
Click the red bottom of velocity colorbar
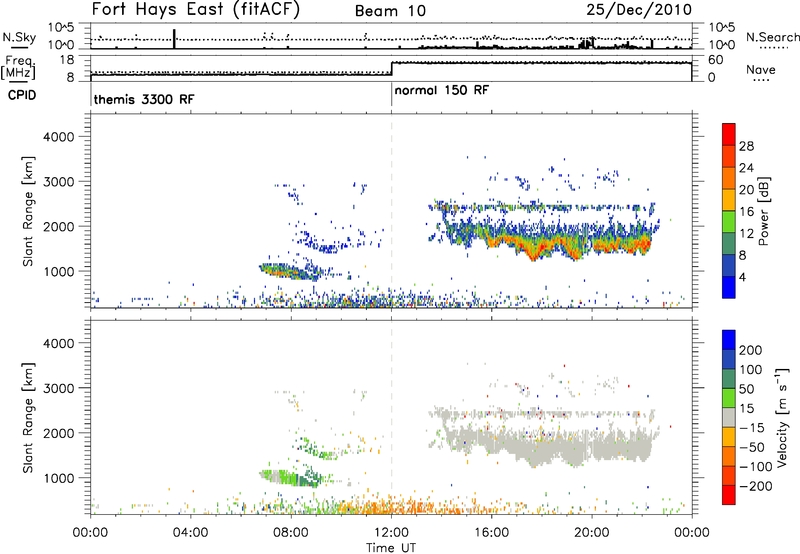729,495
